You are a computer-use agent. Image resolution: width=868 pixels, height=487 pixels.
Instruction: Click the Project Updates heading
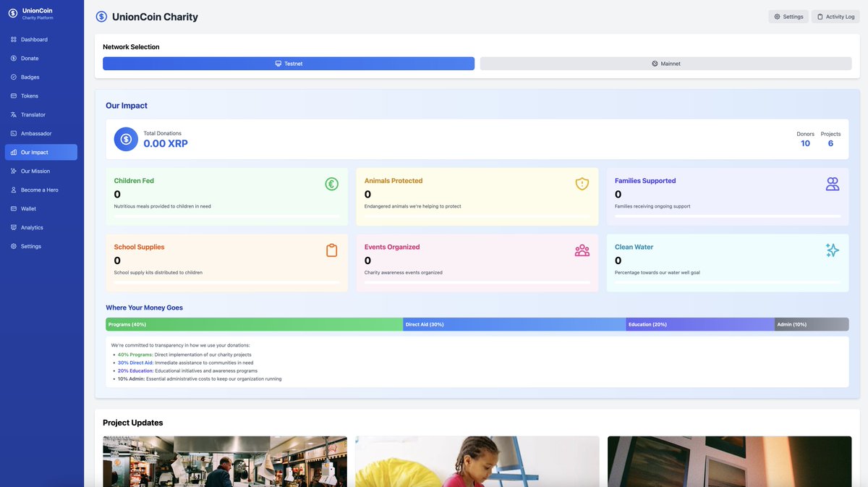pyautogui.click(x=133, y=423)
